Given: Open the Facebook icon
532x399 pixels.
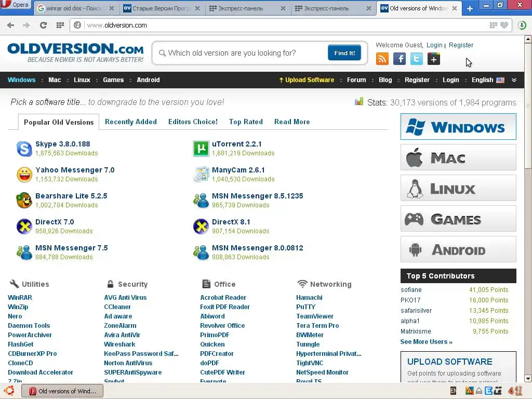Looking at the screenshot, I should point(400,59).
